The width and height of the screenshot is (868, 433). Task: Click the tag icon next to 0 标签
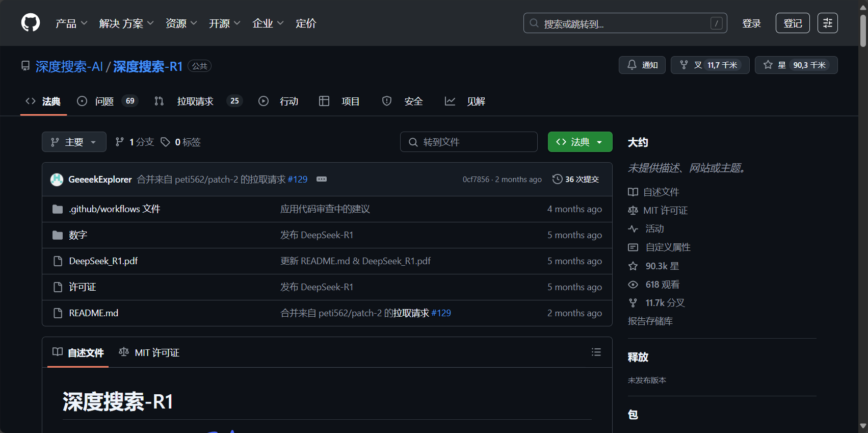[165, 142]
